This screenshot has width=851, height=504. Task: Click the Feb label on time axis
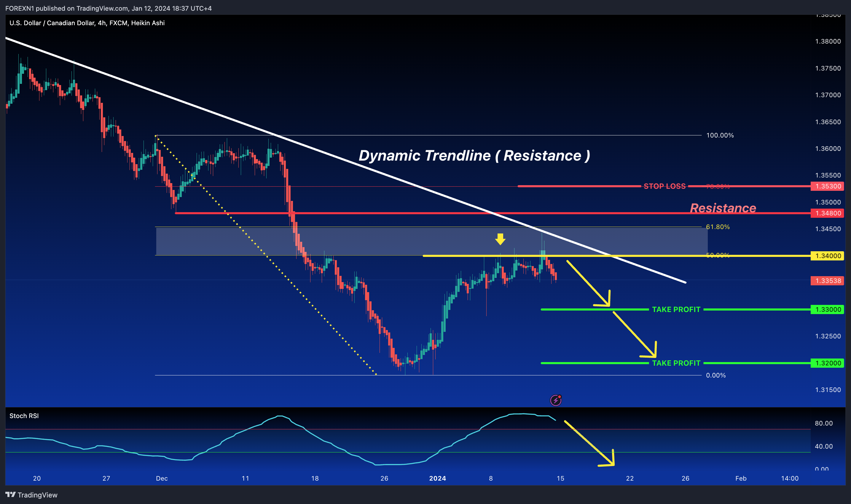pos(741,478)
